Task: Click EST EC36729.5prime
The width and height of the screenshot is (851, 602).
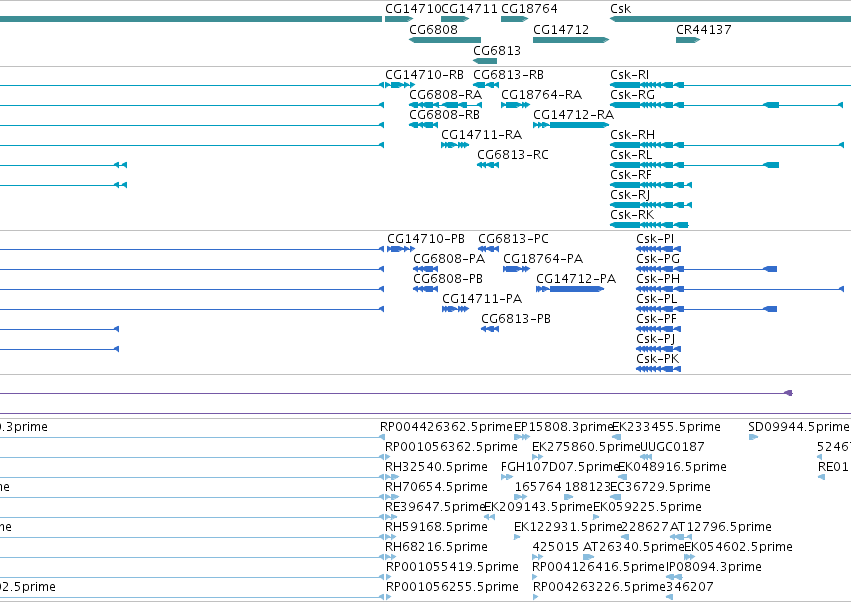Action: [x=661, y=487]
